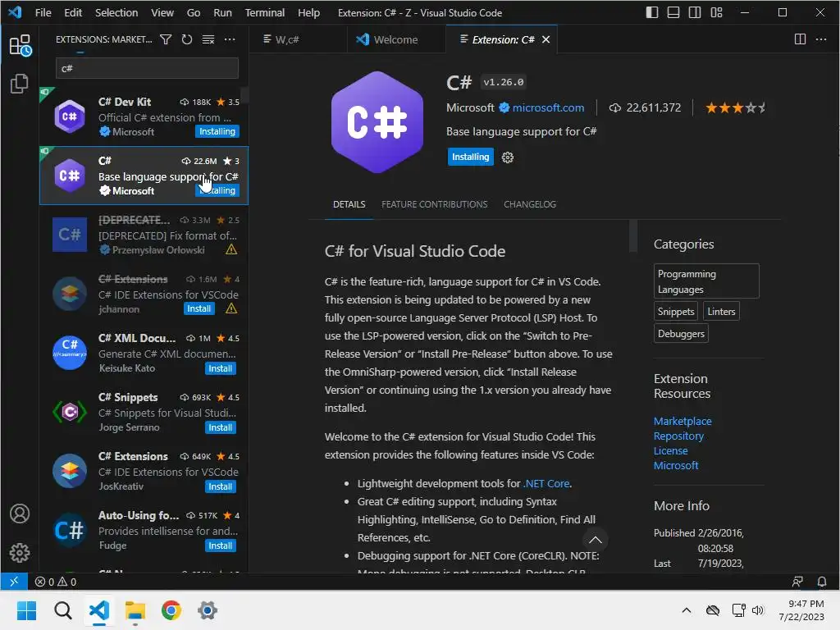
Task: Open customize layout icon
Action: 716,12
